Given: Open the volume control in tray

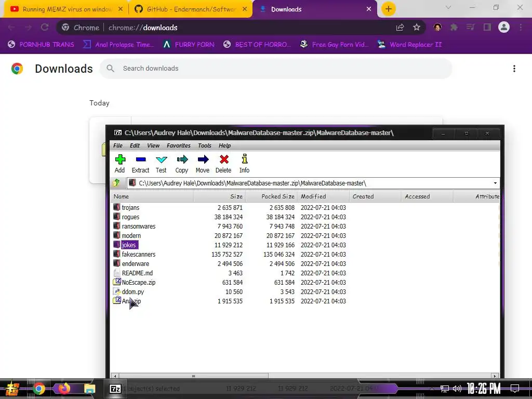Looking at the screenshot, I should pos(457,389).
